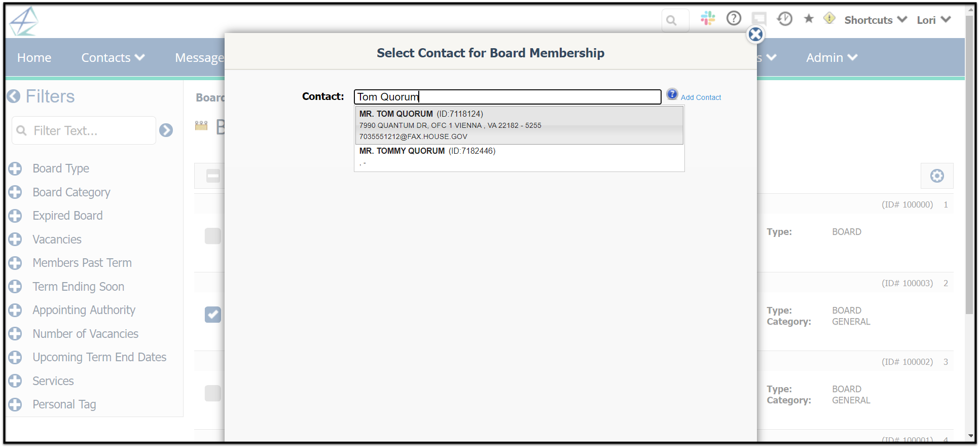Open the Admin menu
980x448 pixels.
click(831, 58)
